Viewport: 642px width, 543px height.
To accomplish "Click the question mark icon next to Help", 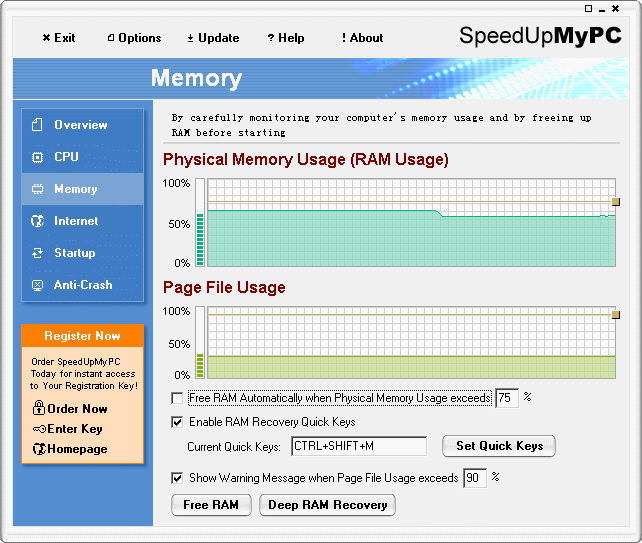I will point(271,38).
